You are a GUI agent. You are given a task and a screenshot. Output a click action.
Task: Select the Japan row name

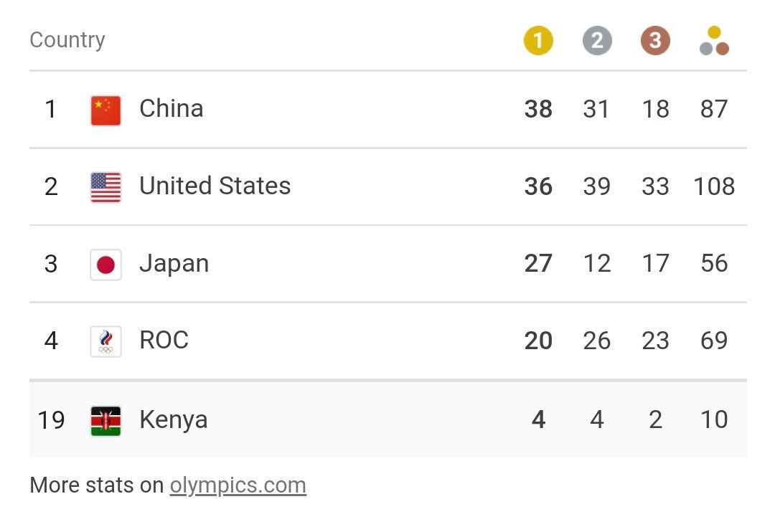pyautogui.click(x=174, y=263)
